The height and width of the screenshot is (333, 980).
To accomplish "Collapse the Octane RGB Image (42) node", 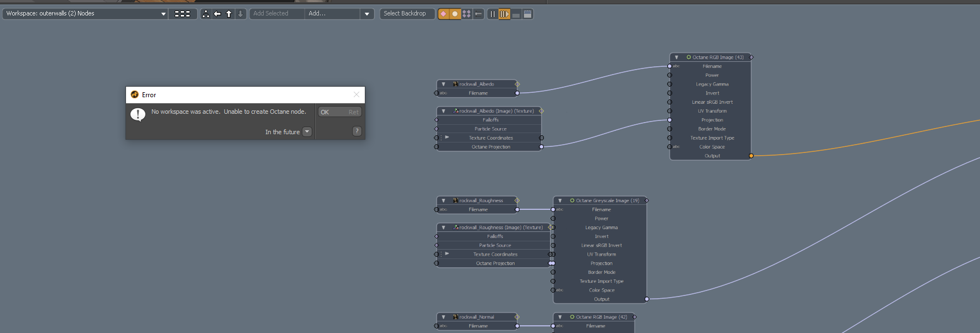I will (x=559, y=317).
